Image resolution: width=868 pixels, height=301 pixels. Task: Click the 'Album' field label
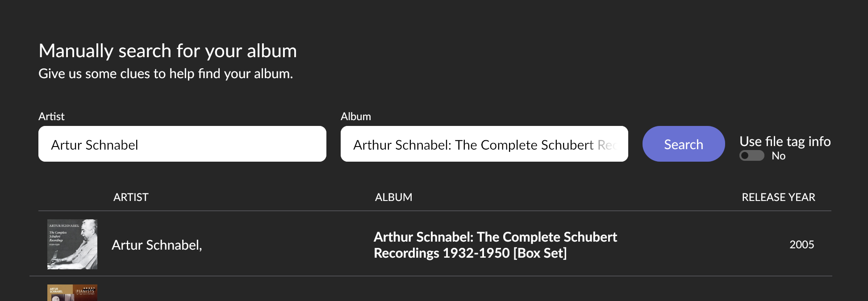point(355,117)
